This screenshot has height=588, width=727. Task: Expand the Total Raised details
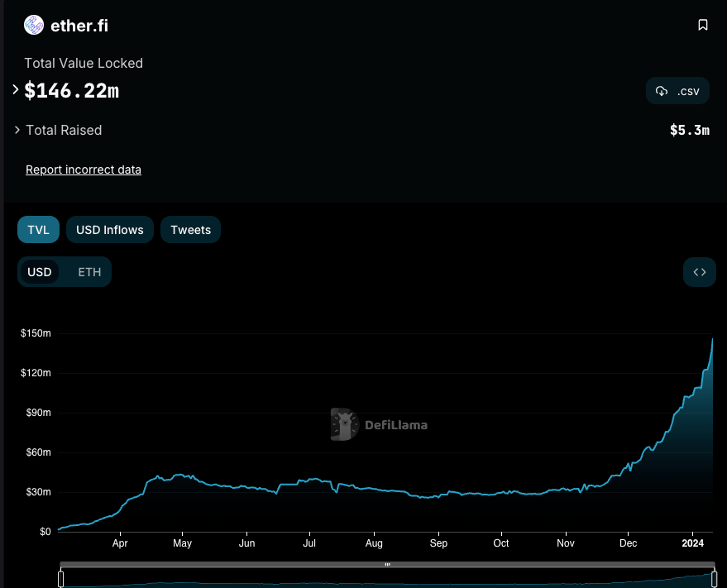click(17, 130)
